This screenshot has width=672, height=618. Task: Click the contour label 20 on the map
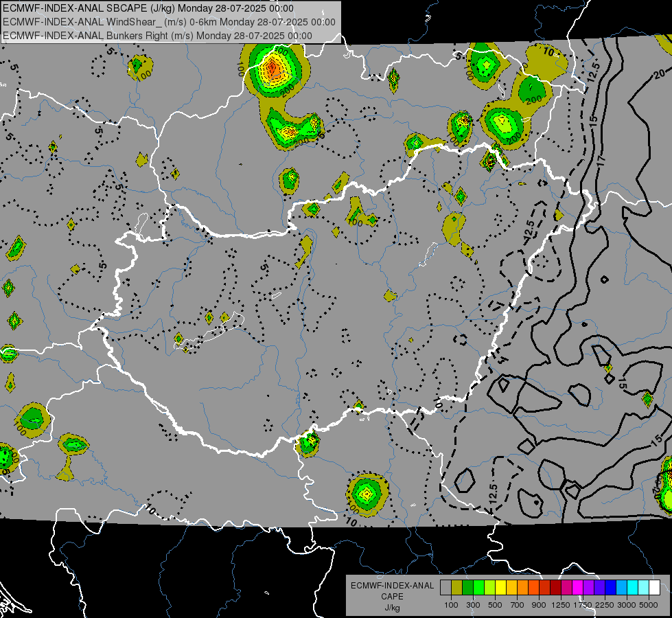pyautogui.click(x=660, y=75)
